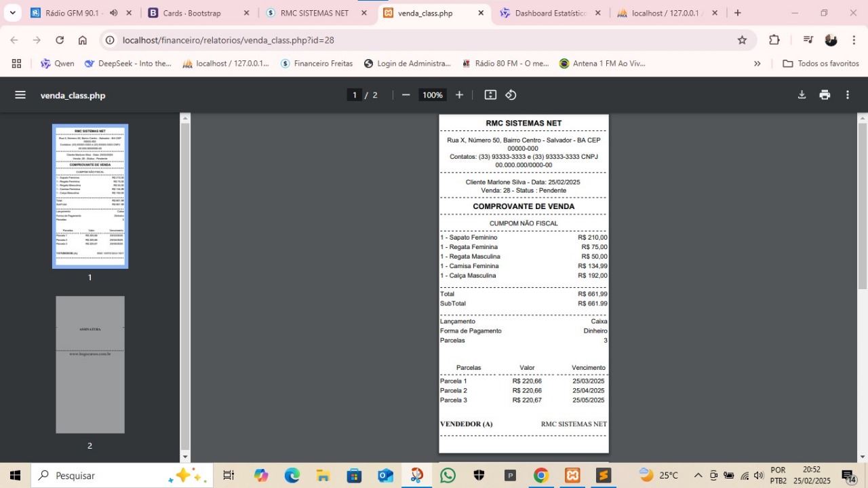Screen dimensions: 868x488
Task: Open Windows Security shield in taskbar
Action: (x=479, y=475)
